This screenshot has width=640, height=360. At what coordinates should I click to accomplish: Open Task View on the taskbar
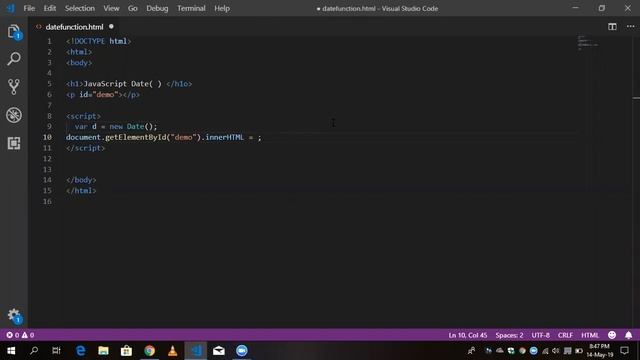[56, 351]
